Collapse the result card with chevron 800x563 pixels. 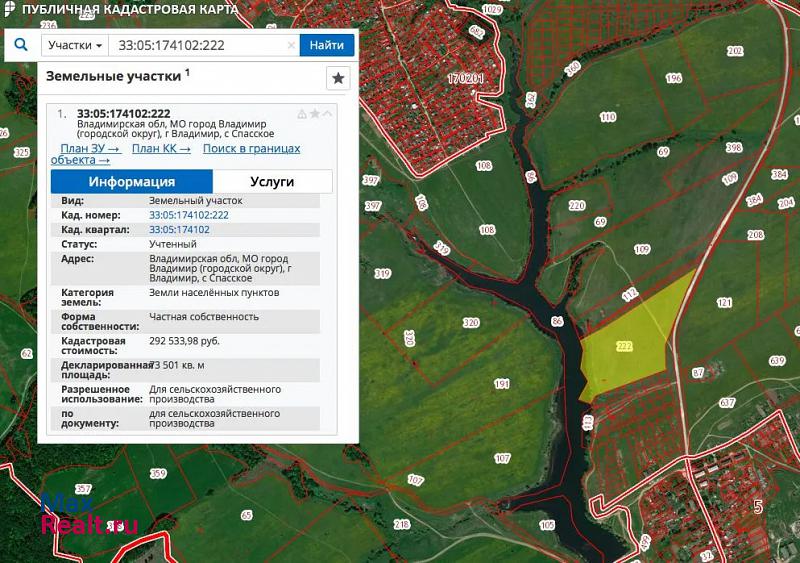[327, 114]
